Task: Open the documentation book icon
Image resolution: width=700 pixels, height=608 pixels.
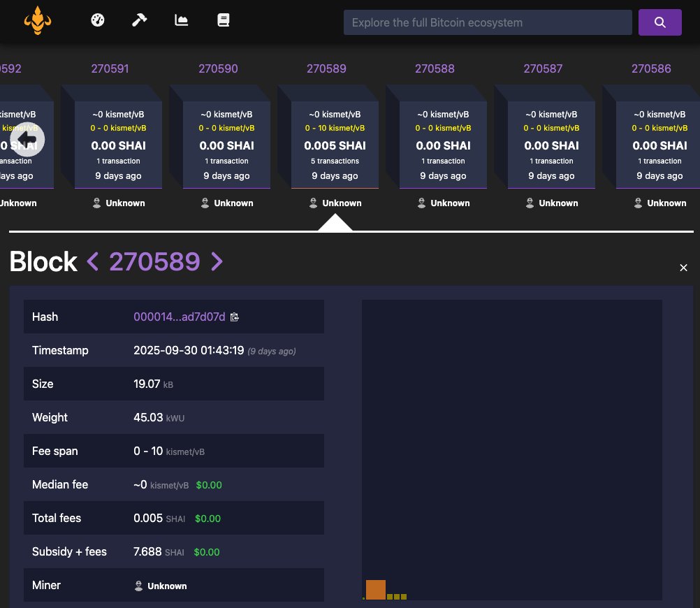Action: (x=223, y=20)
